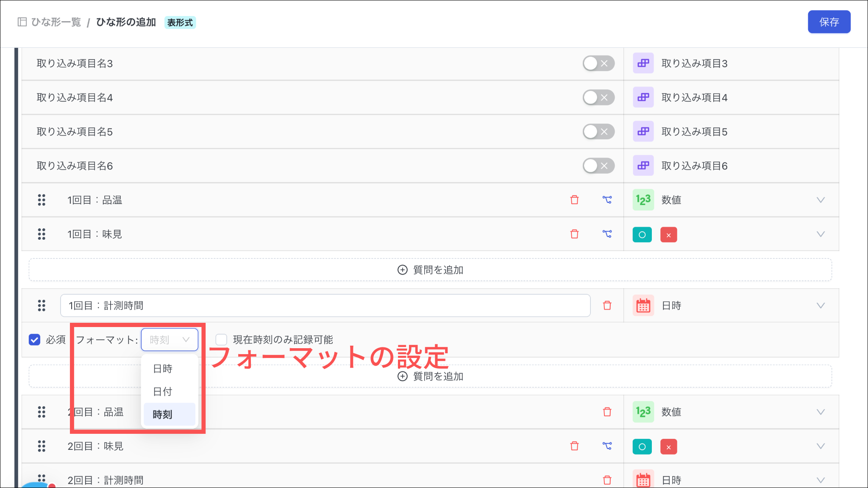
Task: Click the red × answer swatch for 1回目：味見
Action: 668,235
